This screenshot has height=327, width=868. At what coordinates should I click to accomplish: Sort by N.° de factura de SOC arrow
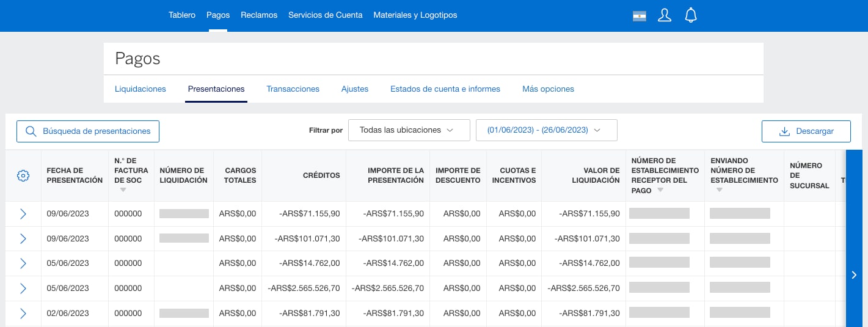pyautogui.click(x=123, y=190)
